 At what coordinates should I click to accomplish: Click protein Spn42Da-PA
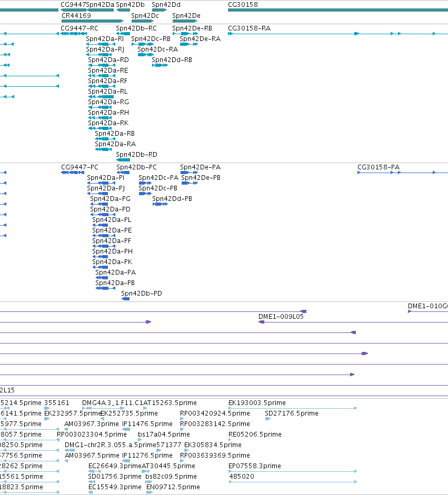pos(116,272)
